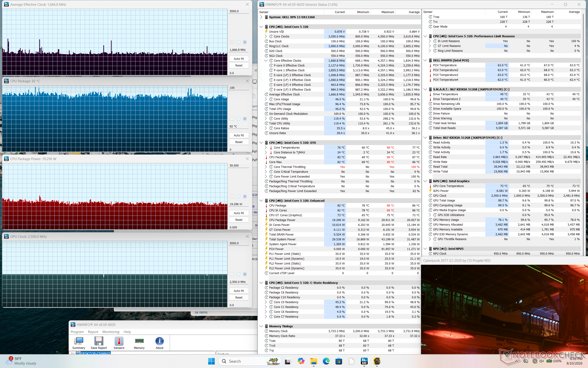Viewport: 588px width, 368px height.
Task: Click Reset in CPU Package Power window
Action: [239, 220]
